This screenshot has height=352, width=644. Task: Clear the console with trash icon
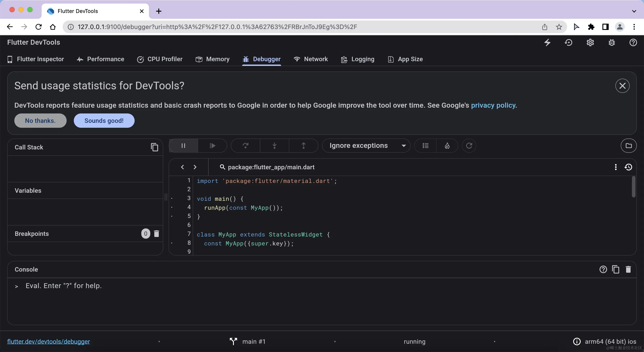click(x=628, y=269)
